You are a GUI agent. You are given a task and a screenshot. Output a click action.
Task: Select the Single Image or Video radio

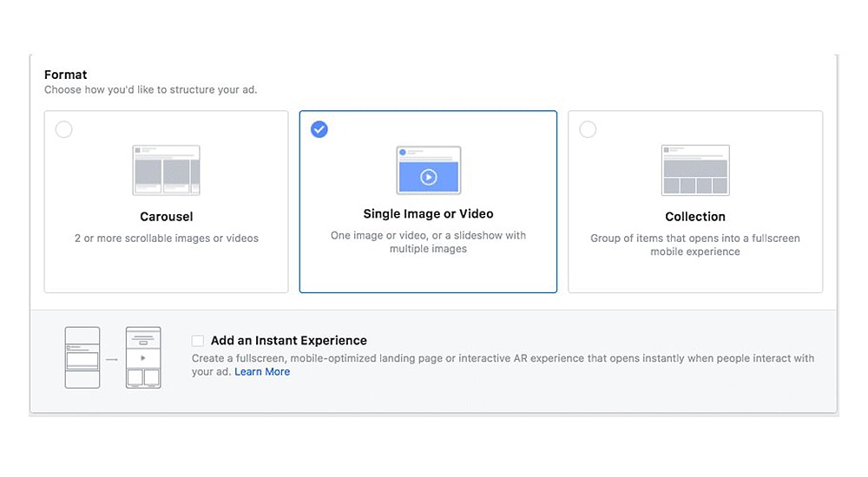(319, 130)
